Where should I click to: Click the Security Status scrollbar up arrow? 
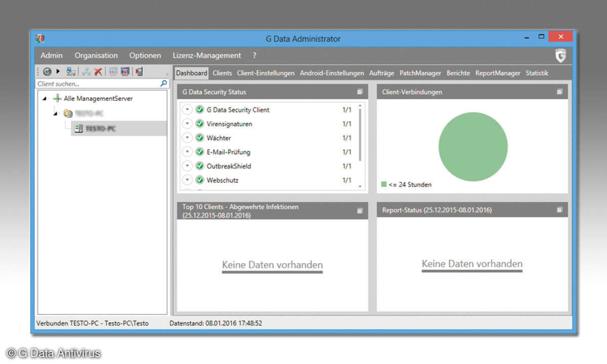coord(360,106)
